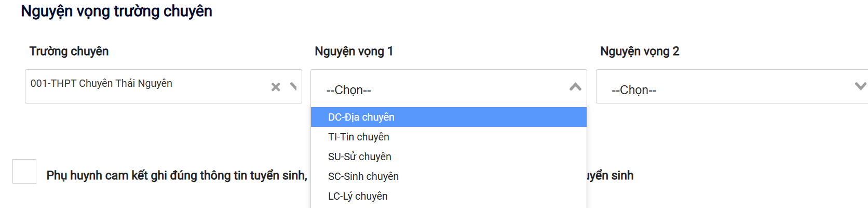This screenshot has width=868, height=208.
Task: Click blank area below Trường chuyên box
Action: tap(156, 130)
